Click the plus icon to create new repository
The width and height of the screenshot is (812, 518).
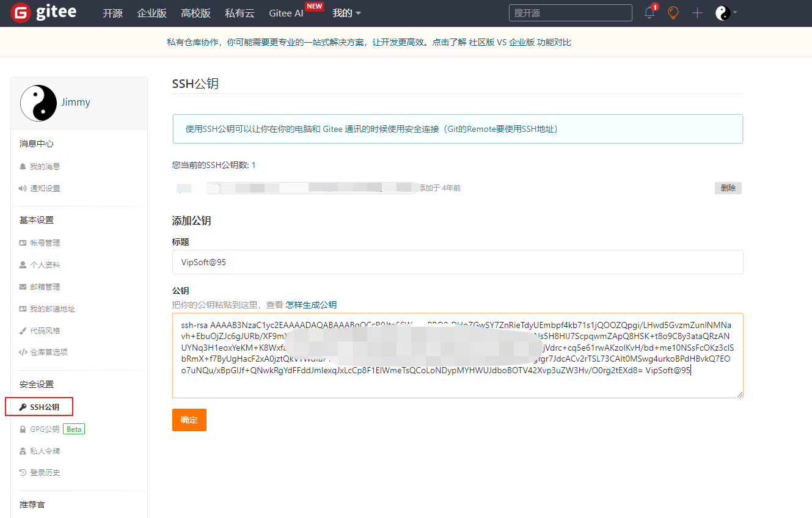pos(697,13)
